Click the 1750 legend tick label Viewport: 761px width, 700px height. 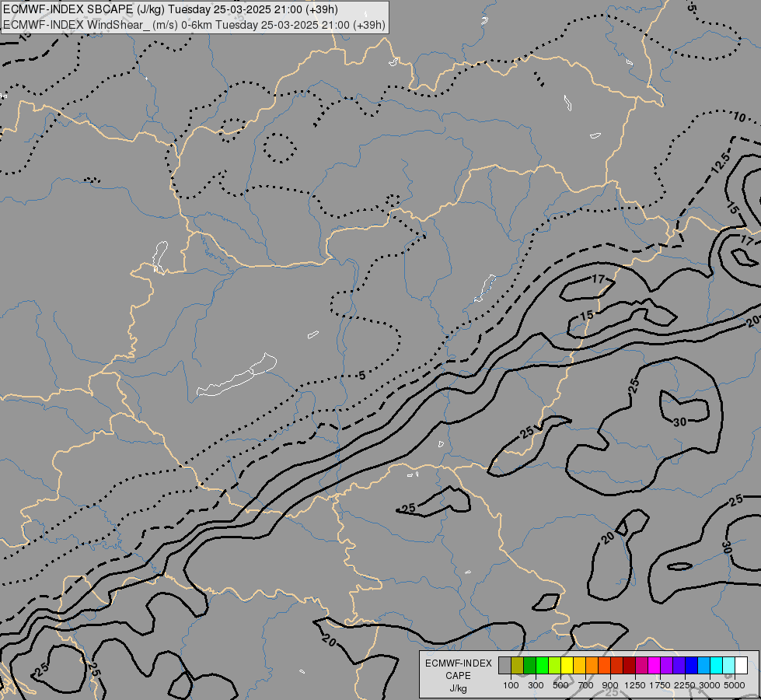(x=660, y=685)
